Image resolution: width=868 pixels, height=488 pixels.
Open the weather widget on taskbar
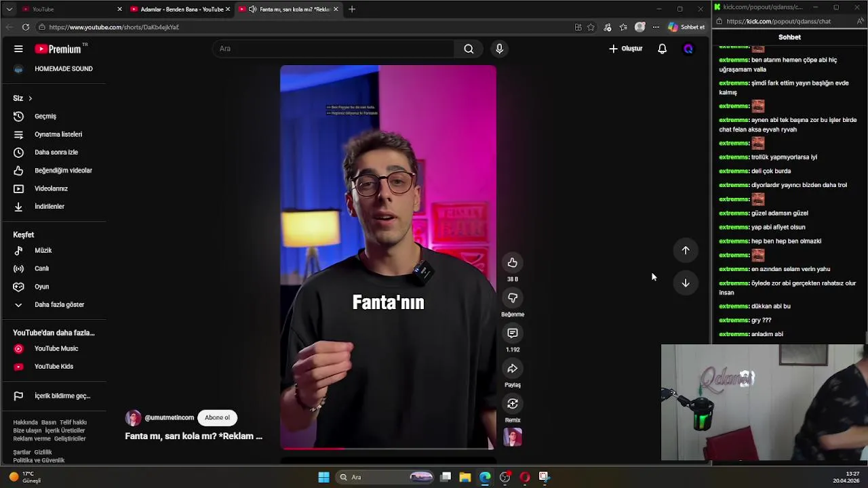click(x=24, y=477)
